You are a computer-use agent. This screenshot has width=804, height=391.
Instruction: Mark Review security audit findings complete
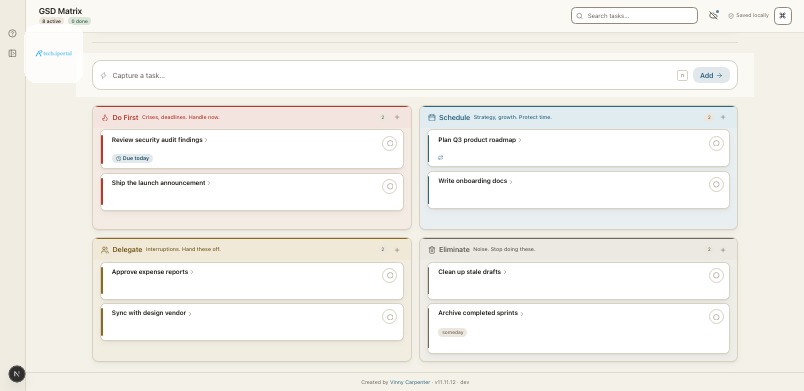(389, 143)
